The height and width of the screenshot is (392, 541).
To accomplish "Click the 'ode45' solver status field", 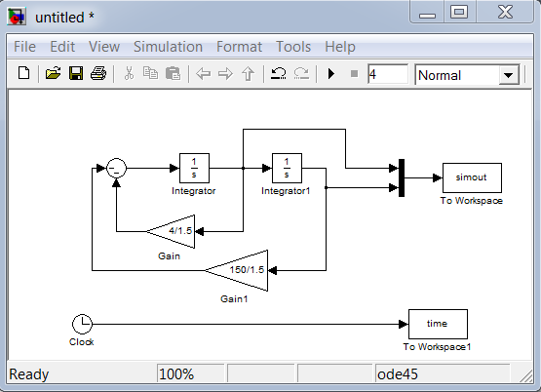I will [443, 373].
